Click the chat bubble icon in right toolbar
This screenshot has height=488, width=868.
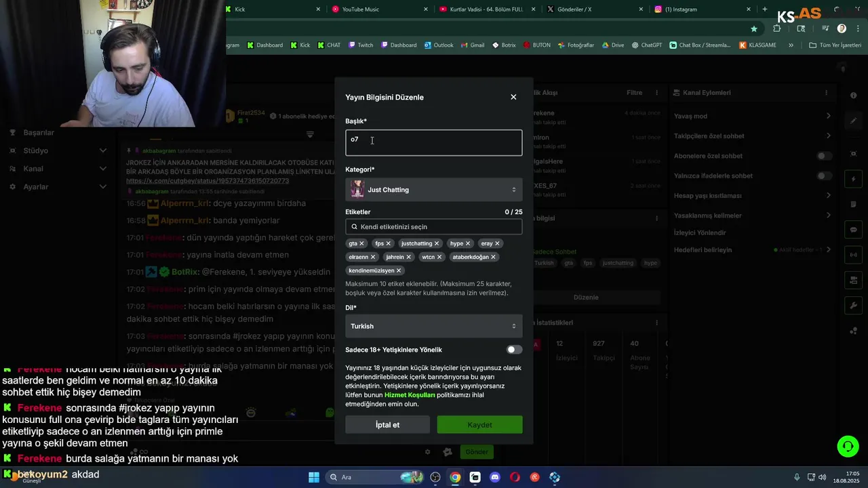click(854, 230)
